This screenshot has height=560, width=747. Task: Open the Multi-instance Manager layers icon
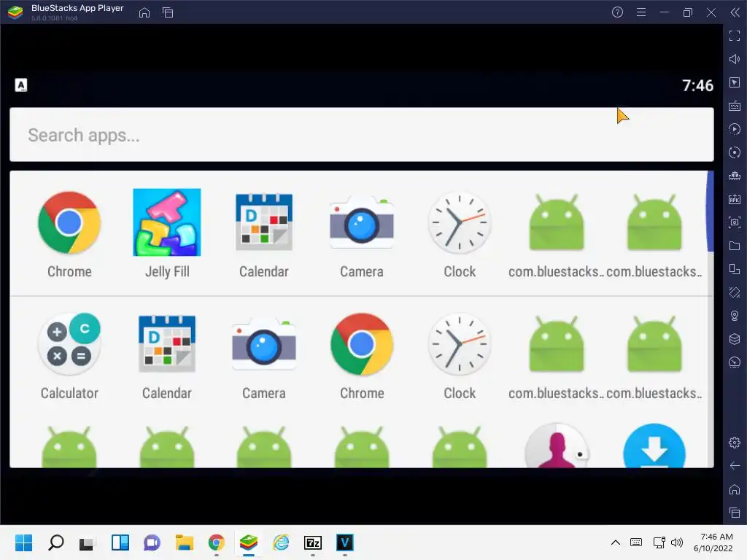point(735,339)
